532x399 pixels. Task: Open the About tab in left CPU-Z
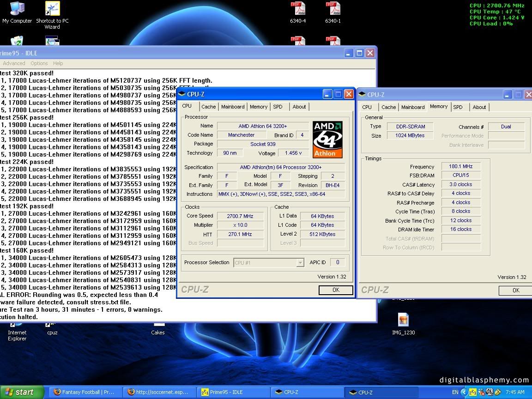click(299, 107)
